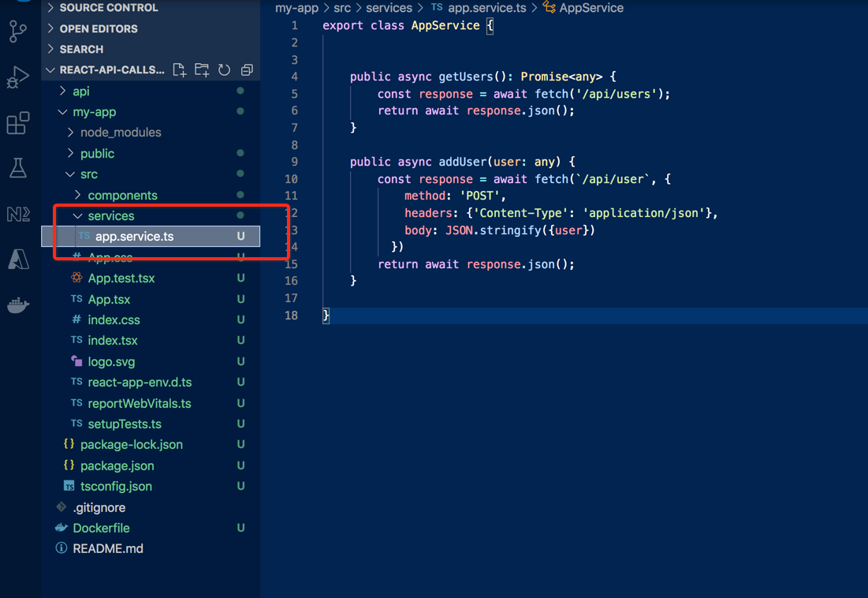The image size is (868, 598).
Task: Click the Refresh Explorer icon
Action: click(x=224, y=69)
